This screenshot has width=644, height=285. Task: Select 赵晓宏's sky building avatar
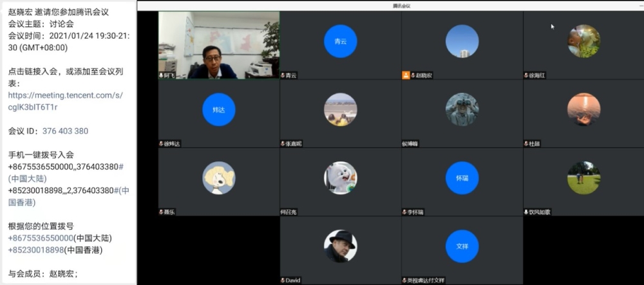tap(462, 41)
